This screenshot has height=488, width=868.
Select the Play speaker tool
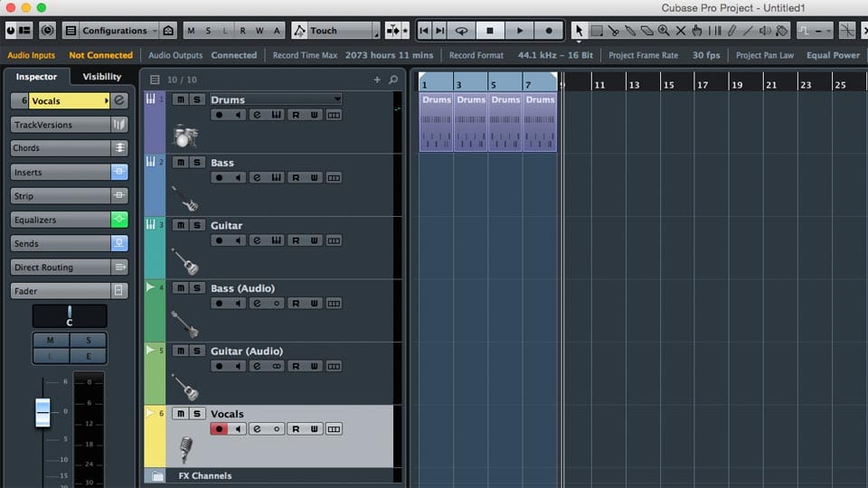[x=765, y=31]
